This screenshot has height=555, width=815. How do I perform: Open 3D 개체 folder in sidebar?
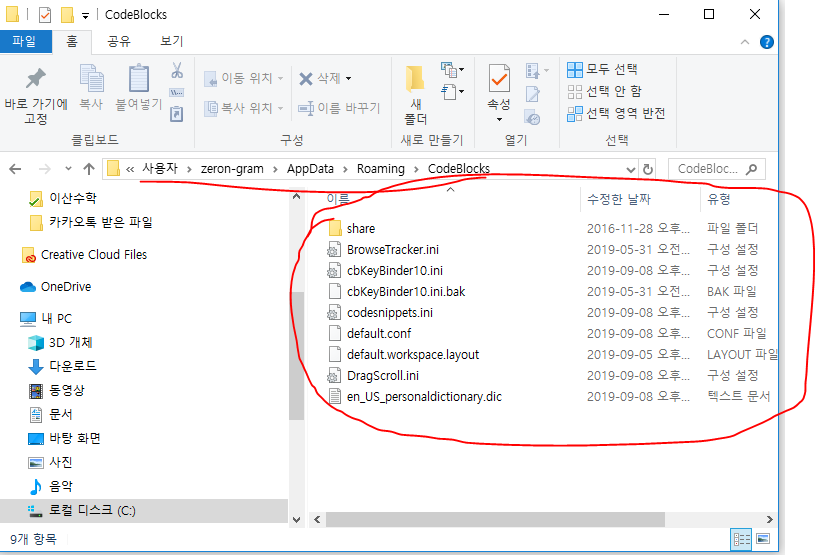[71, 342]
